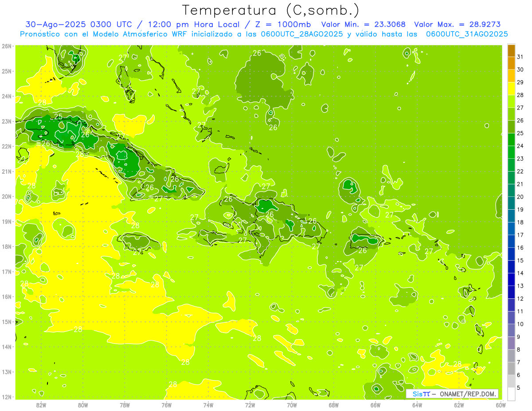The height and width of the screenshot is (411, 532).
Task: Click the '80W' longitude axis label
Action: [x=83, y=405]
